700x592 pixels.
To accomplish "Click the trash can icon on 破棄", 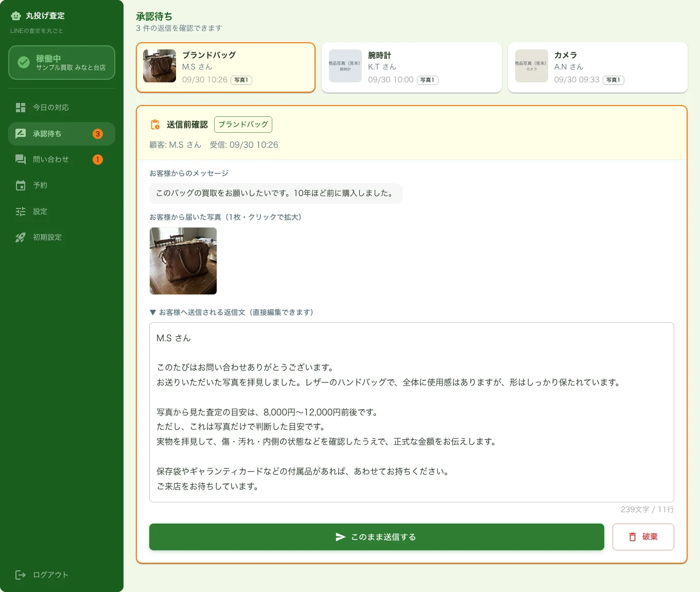I will coord(633,537).
